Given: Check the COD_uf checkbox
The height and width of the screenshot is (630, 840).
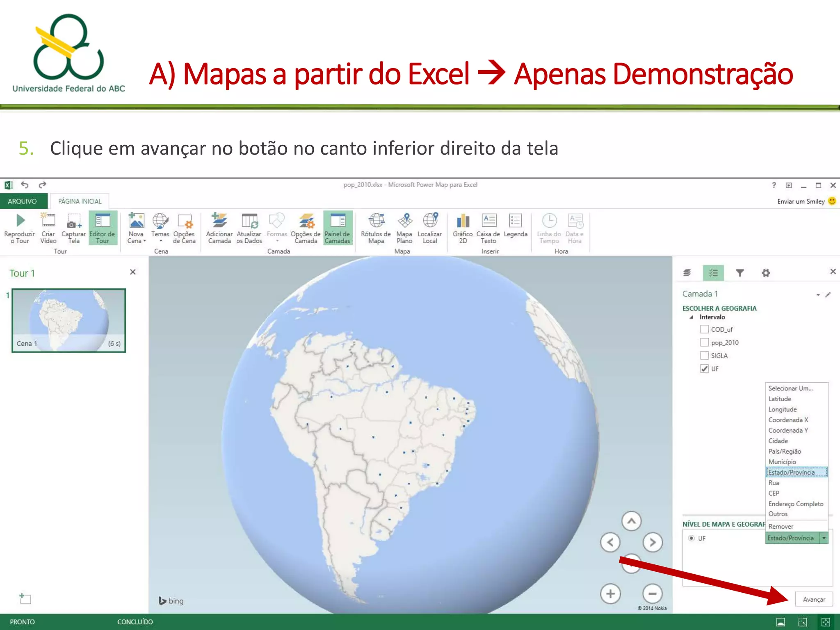Looking at the screenshot, I should (x=704, y=329).
